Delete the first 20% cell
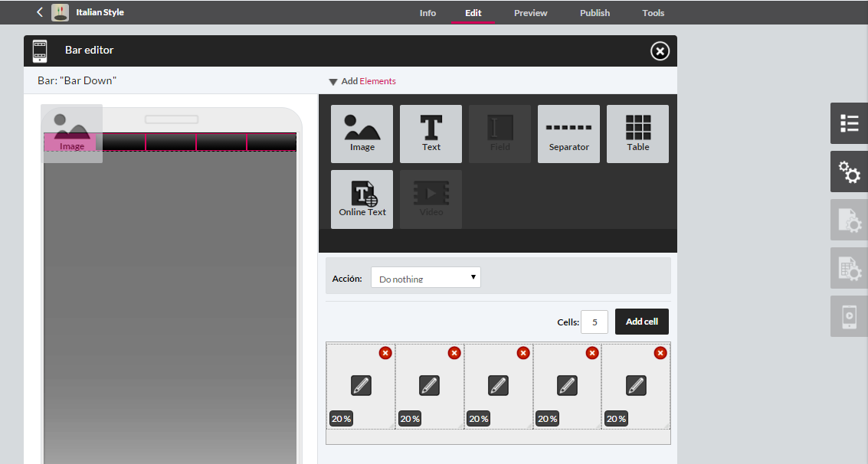Image resolution: width=868 pixels, height=464 pixels. tap(385, 353)
